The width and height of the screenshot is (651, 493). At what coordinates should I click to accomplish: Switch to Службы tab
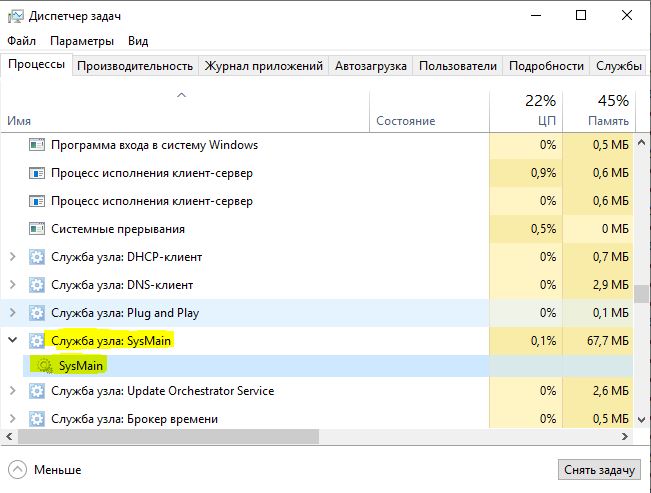[619, 66]
